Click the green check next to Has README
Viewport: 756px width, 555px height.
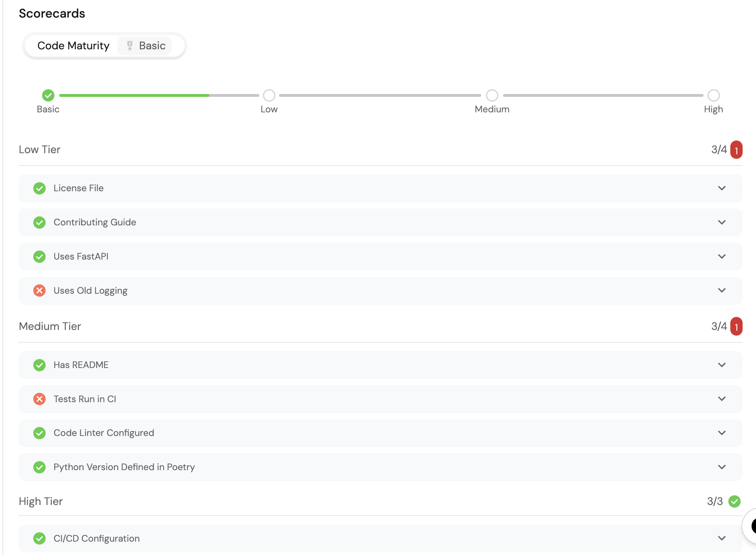pos(39,365)
